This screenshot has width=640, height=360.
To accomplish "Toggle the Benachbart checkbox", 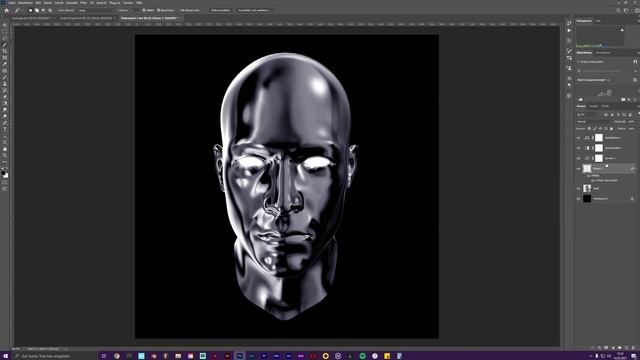I will click(158, 10).
